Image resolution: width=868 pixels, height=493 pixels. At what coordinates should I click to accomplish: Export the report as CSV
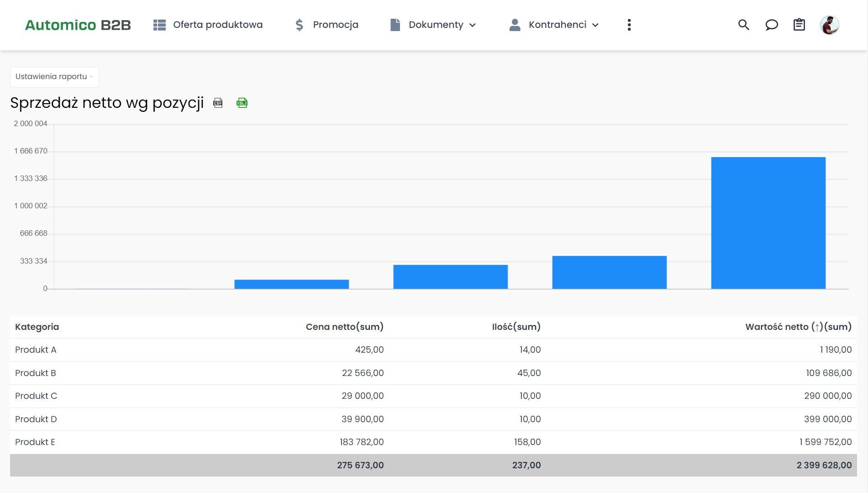click(x=218, y=103)
